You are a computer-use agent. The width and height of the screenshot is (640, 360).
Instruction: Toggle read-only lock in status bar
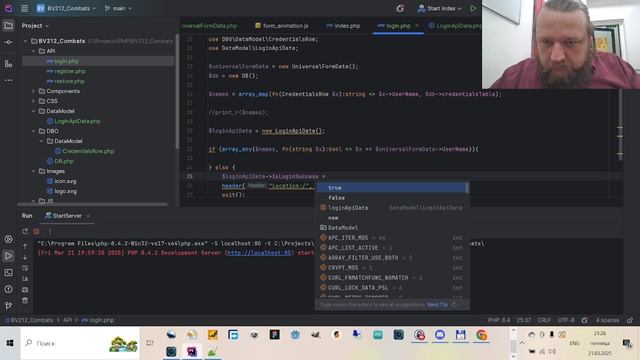click(630, 320)
